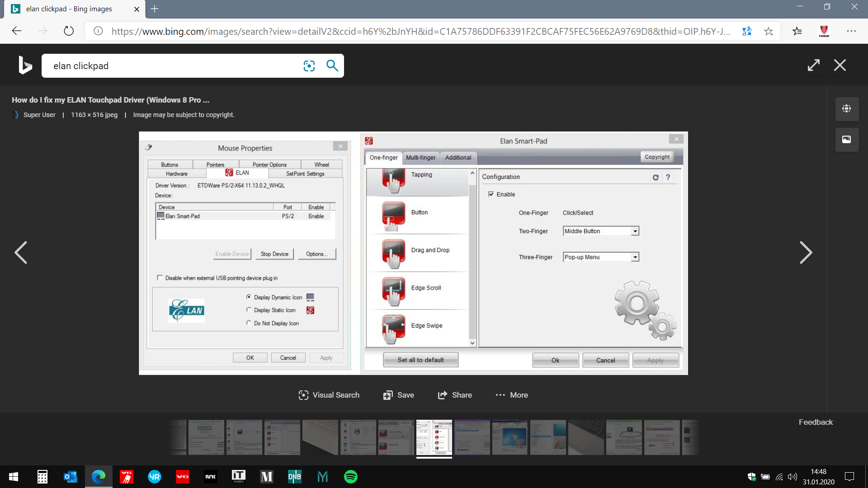Viewport: 868px width, 488px height.
Task: Open a new browser tab
Action: [x=155, y=9]
